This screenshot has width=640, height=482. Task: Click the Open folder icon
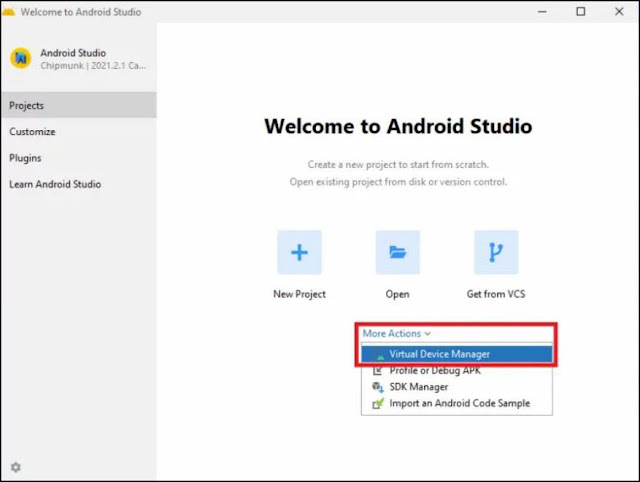tap(398, 252)
